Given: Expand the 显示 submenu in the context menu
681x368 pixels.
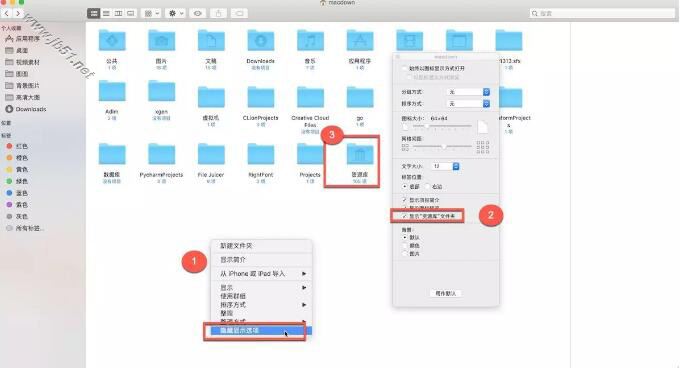Looking at the screenshot, I should tap(262, 288).
